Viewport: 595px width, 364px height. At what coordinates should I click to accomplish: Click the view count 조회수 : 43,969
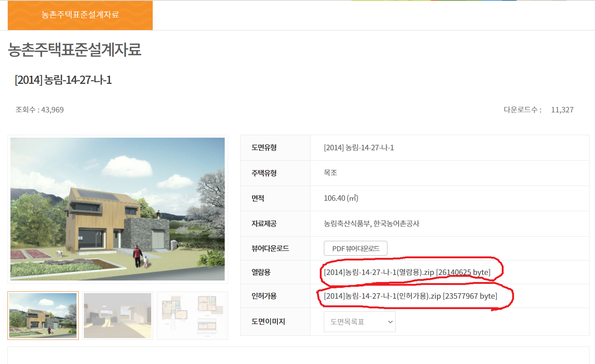coord(39,110)
